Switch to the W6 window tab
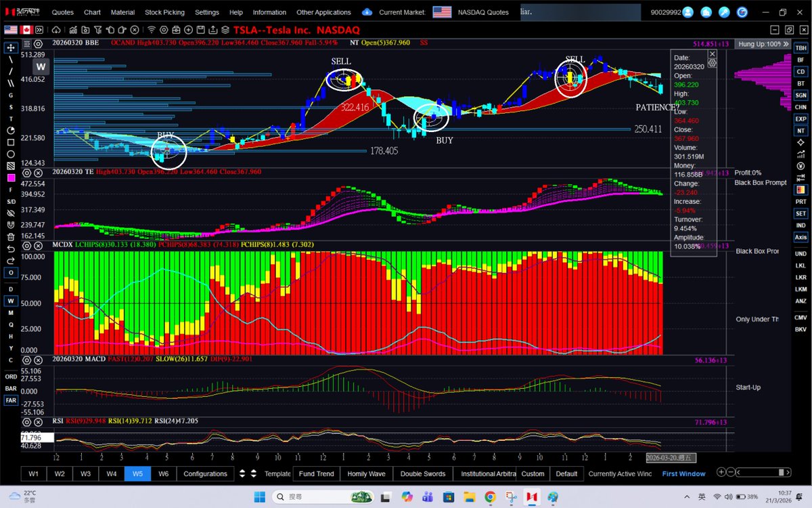Image resolution: width=812 pixels, height=508 pixels. (163, 473)
